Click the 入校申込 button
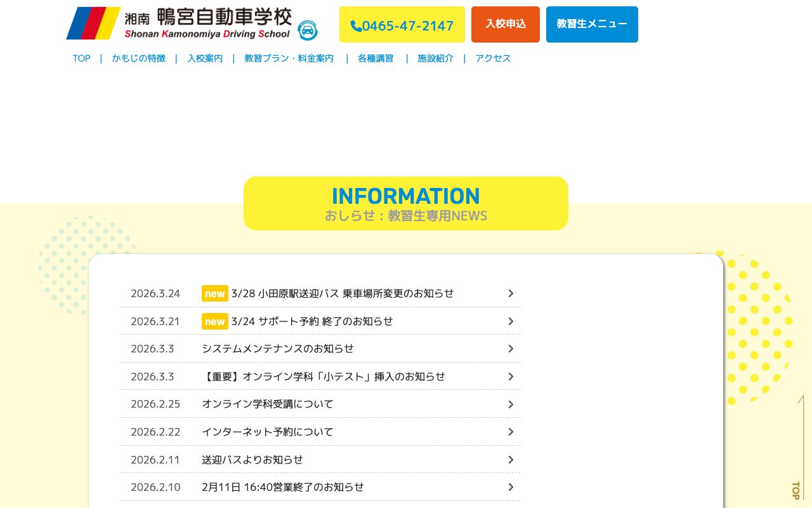This screenshot has width=812, height=508. (x=506, y=24)
